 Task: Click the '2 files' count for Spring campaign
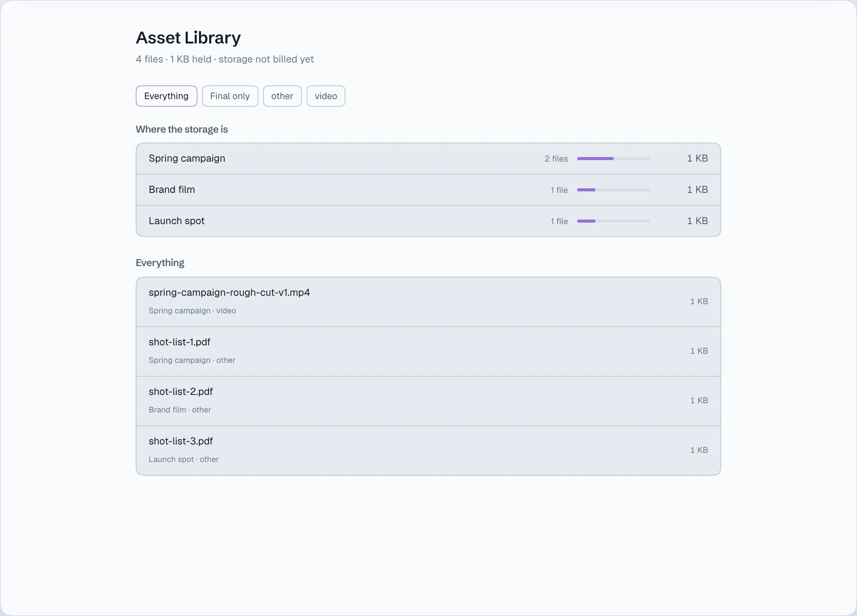pyautogui.click(x=556, y=159)
